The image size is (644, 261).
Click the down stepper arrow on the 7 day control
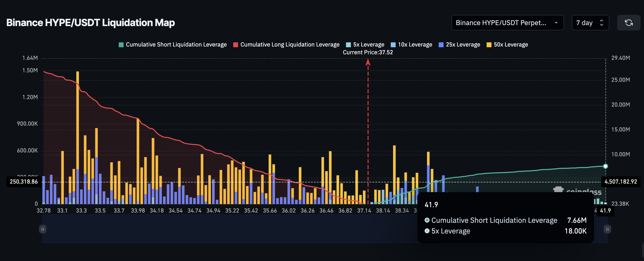pos(602,25)
